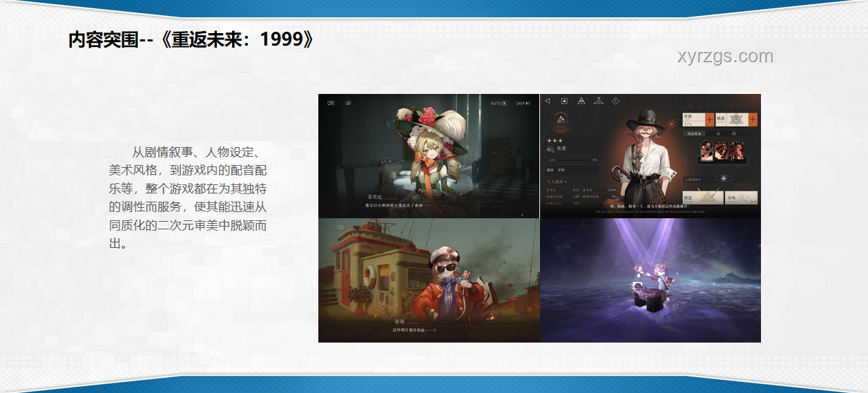Click the character name 星锑 in the dialogue
This screenshot has width=868, height=393.
399,322
